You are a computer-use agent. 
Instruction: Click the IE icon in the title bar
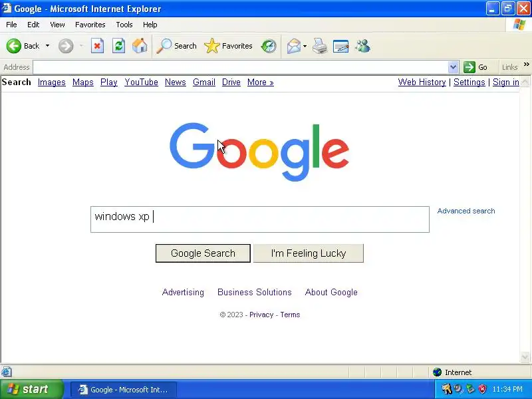(7, 8)
